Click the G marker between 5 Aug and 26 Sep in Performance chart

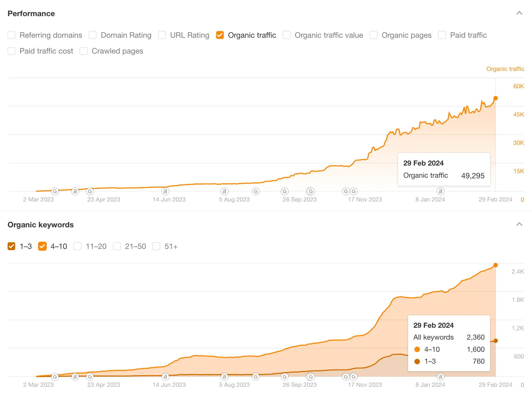256,191
